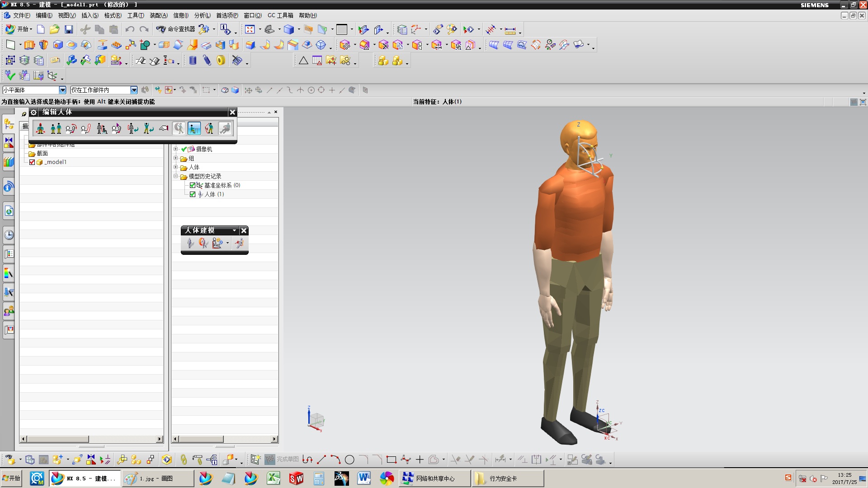Viewport: 868px width, 488px height.
Task: Open the History clock sidebar icon
Action: (x=9, y=235)
